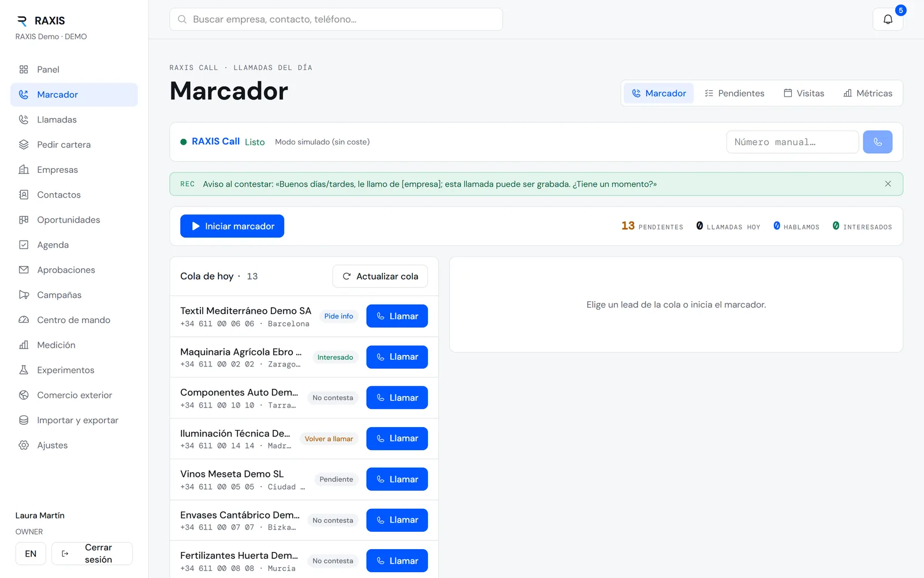Click user name Laura Martín
The width and height of the screenshot is (924, 578).
coord(40,516)
